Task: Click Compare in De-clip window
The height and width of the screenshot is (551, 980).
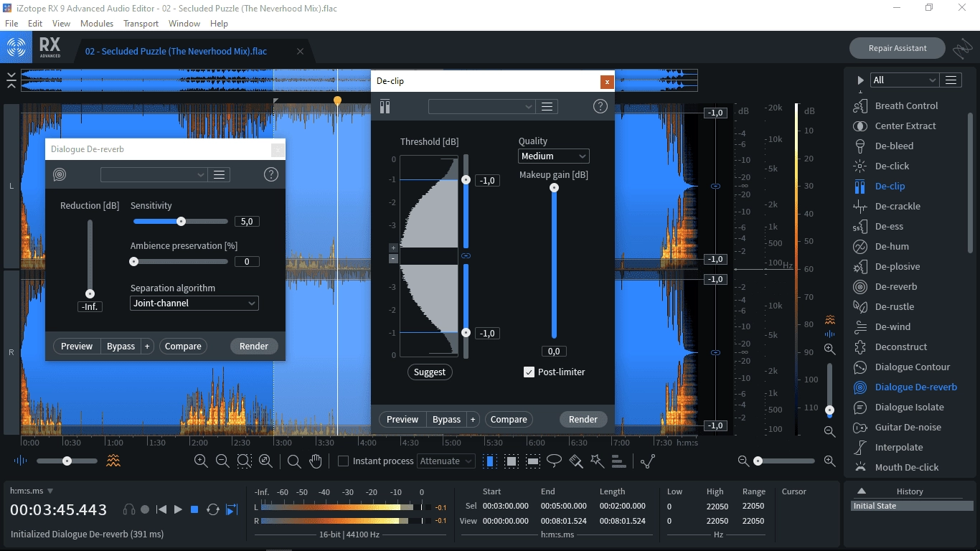Action: click(509, 419)
